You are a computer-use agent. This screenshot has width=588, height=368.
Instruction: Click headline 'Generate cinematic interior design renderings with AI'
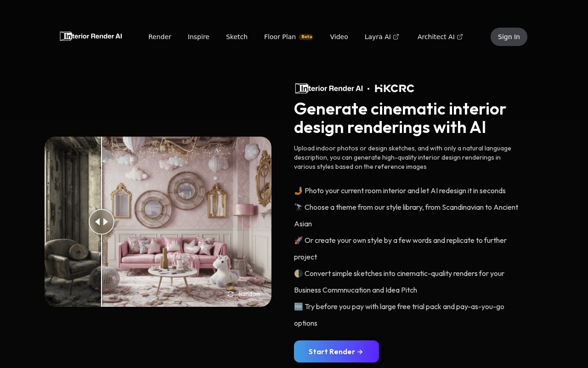[400, 118]
